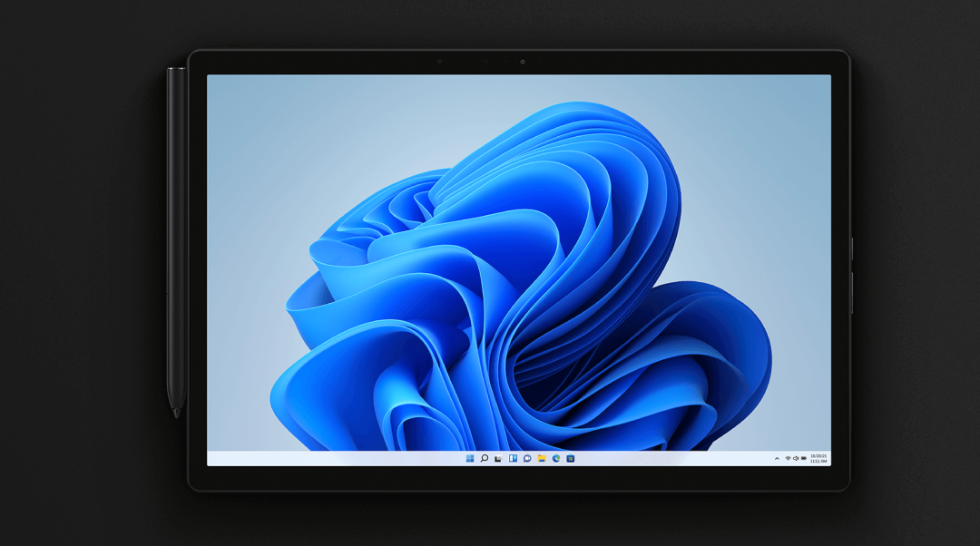Click the volume speaker icon

pyautogui.click(x=796, y=459)
